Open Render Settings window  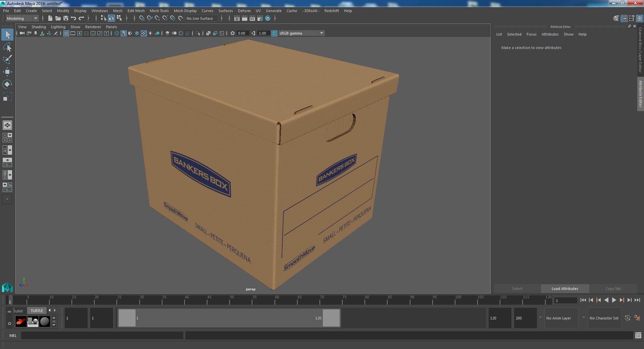click(x=260, y=18)
